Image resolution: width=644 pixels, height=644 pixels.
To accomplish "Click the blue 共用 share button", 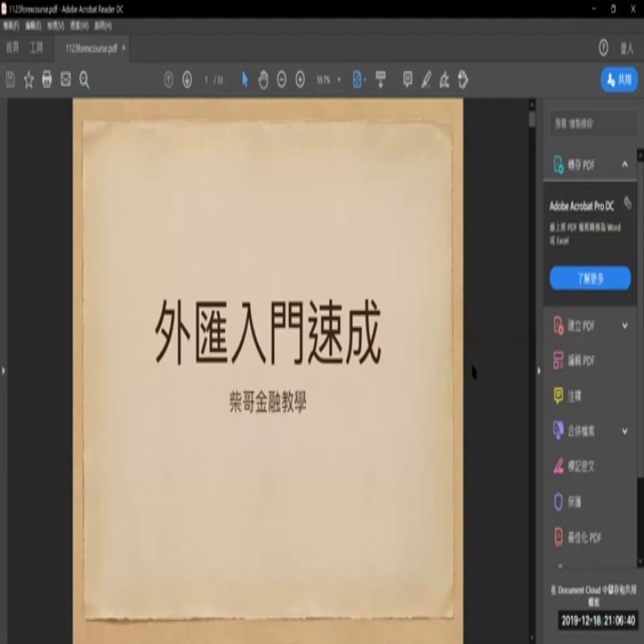I will (618, 80).
